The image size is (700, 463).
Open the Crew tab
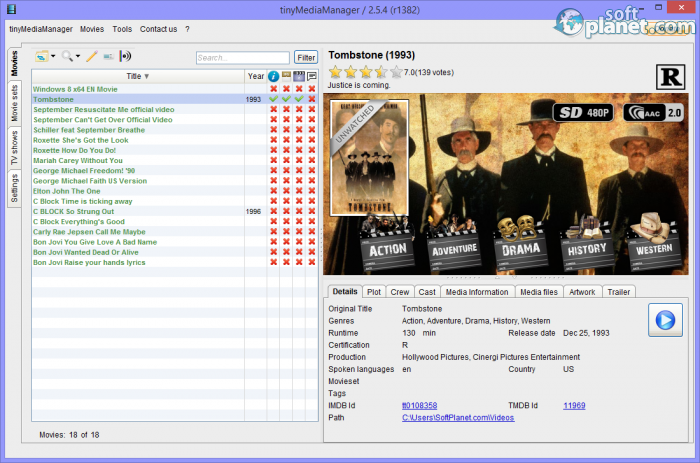pyautogui.click(x=400, y=292)
